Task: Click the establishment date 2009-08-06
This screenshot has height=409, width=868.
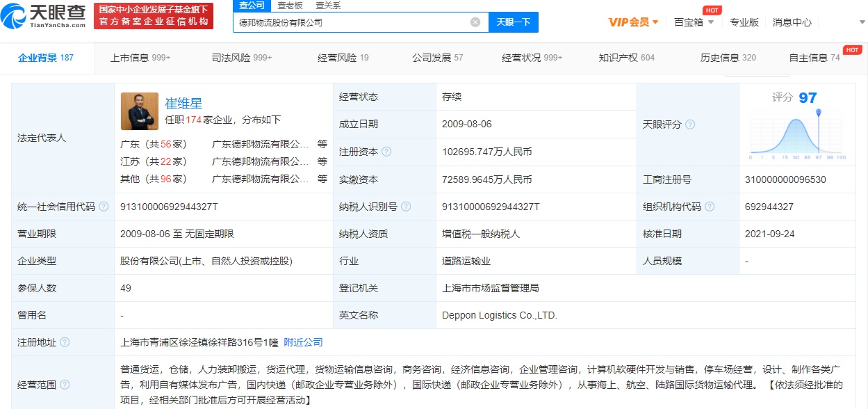Action: point(467,124)
